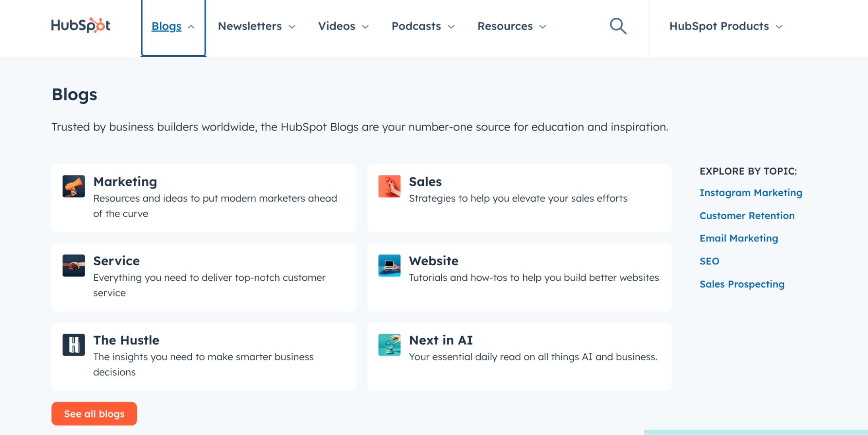Click the Next in AI icon
The width and height of the screenshot is (868, 435).
tap(389, 345)
